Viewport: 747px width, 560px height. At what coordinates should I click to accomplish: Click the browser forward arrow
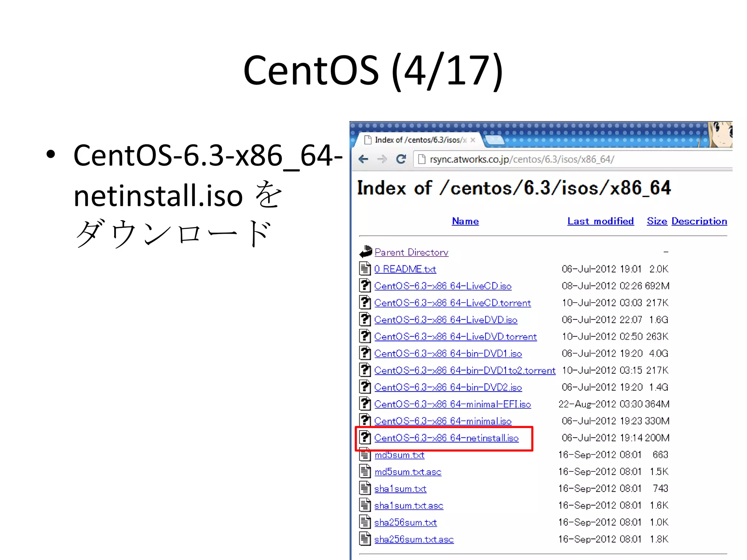pos(382,159)
